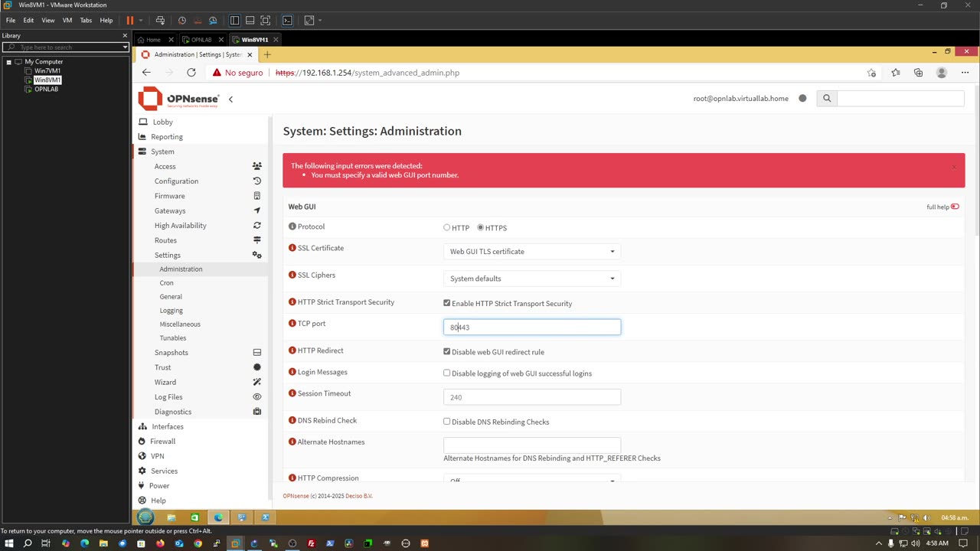Collapse My Computer tree node
The width and height of the screenshot is (980, 551).
pyautogui.click(x=8, y=62)
